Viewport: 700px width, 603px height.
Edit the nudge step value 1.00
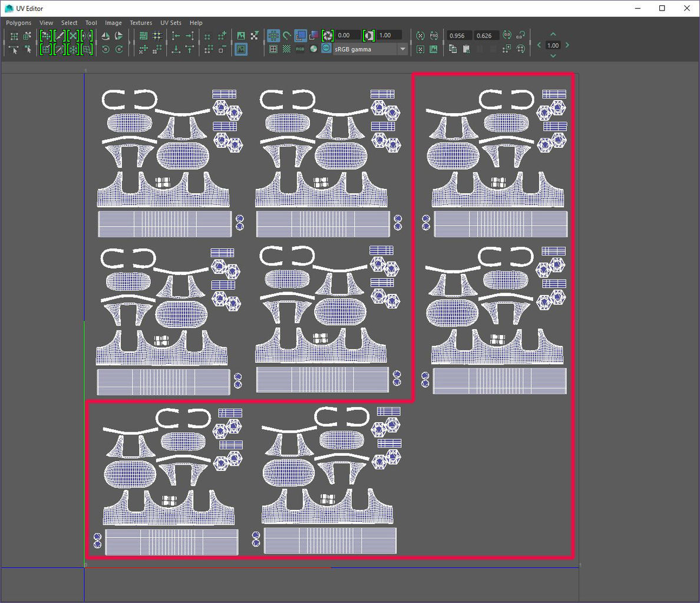click(553, 45)
